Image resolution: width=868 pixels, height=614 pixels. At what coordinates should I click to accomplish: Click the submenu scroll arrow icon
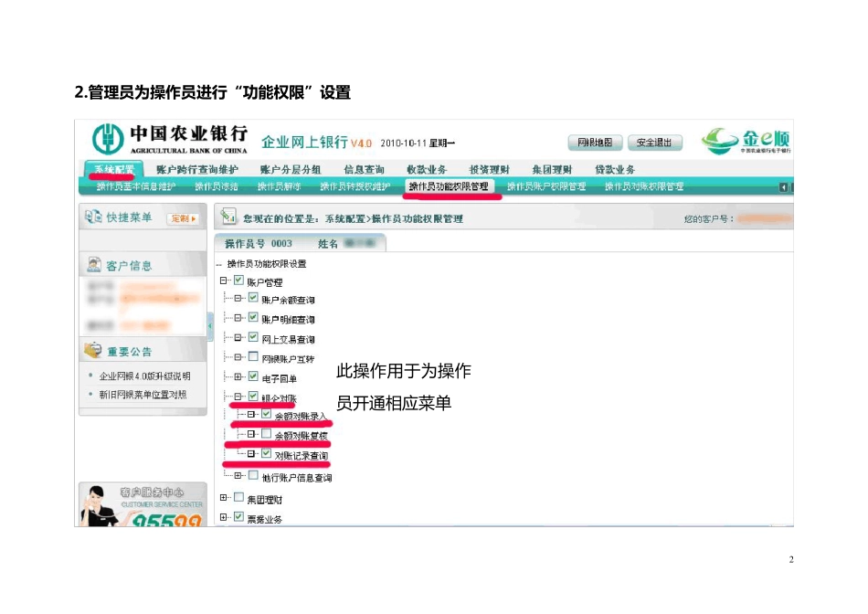(x=783, y=187)
